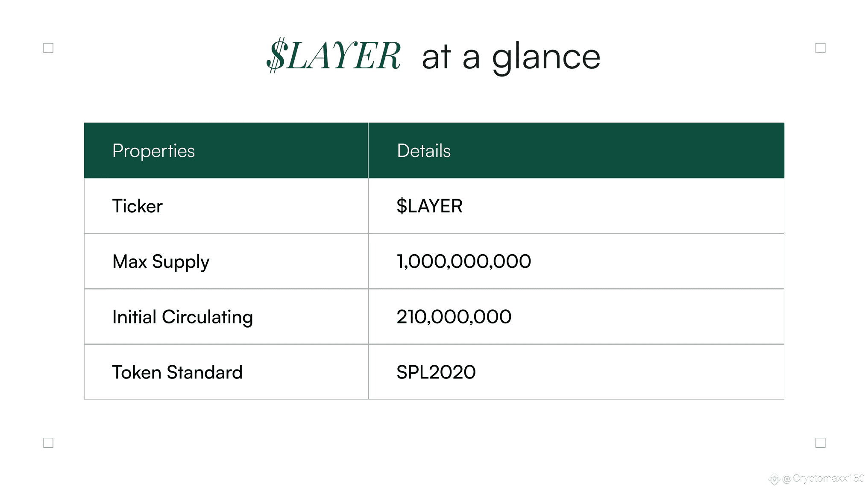868x490 pixels.
Task: Click the italic green $LAYER title
Action: tap(333, 56)
